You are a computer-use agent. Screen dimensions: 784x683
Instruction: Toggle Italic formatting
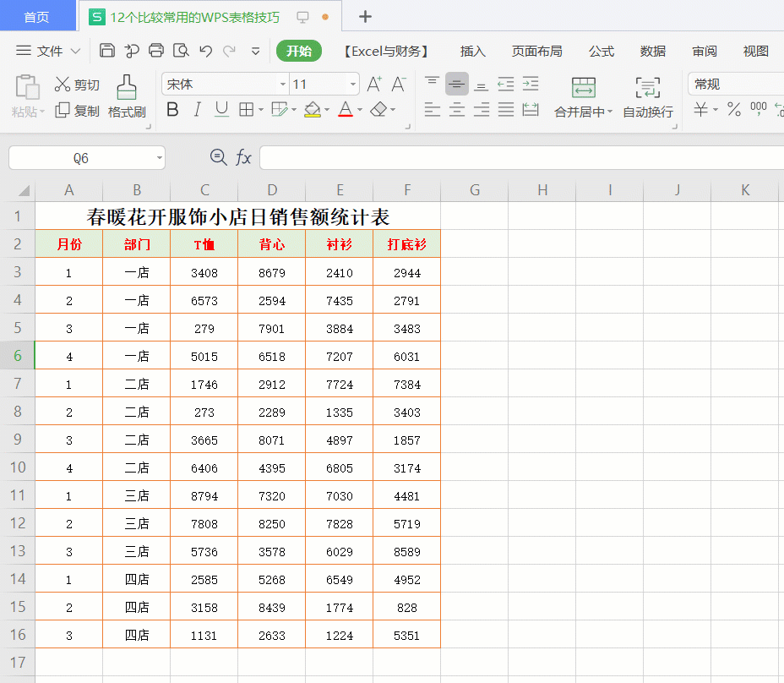tap(197, 109)
